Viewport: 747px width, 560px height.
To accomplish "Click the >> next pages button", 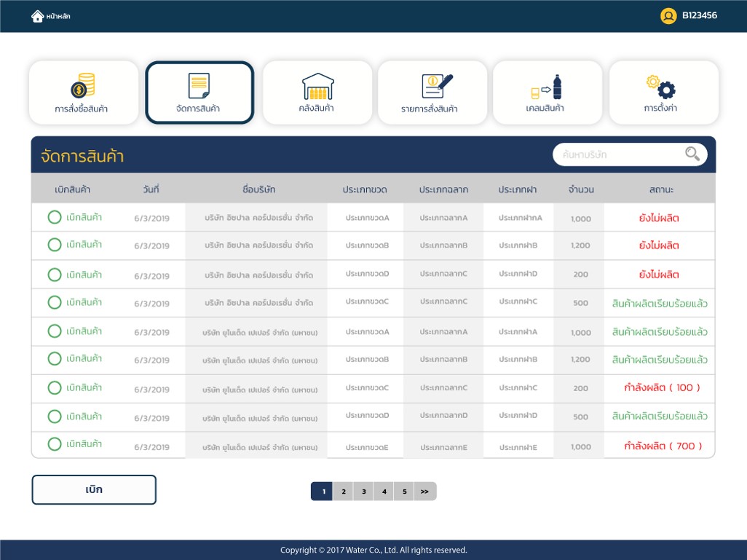I will tap(425, 492).
